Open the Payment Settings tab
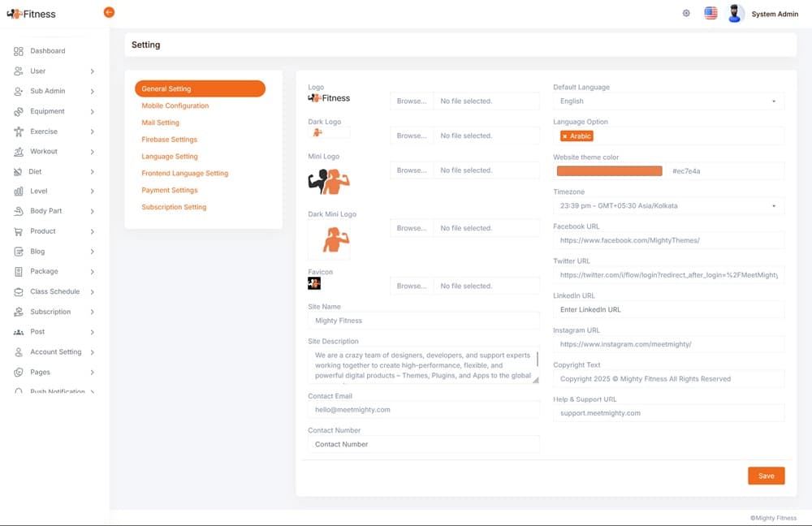This screenshot has height=526, width=812. 170,190
